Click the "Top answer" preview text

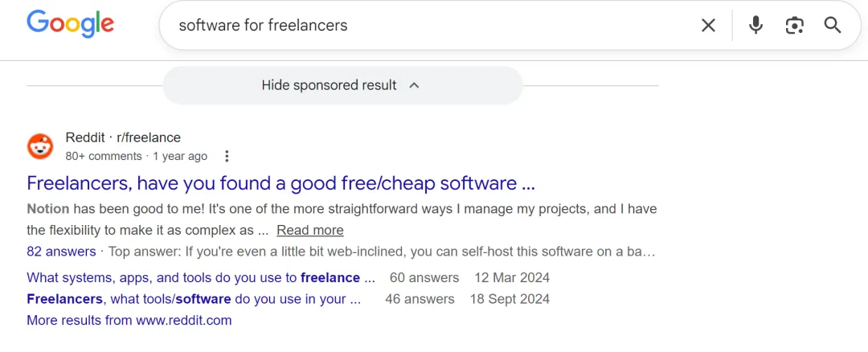coord(382,252)
